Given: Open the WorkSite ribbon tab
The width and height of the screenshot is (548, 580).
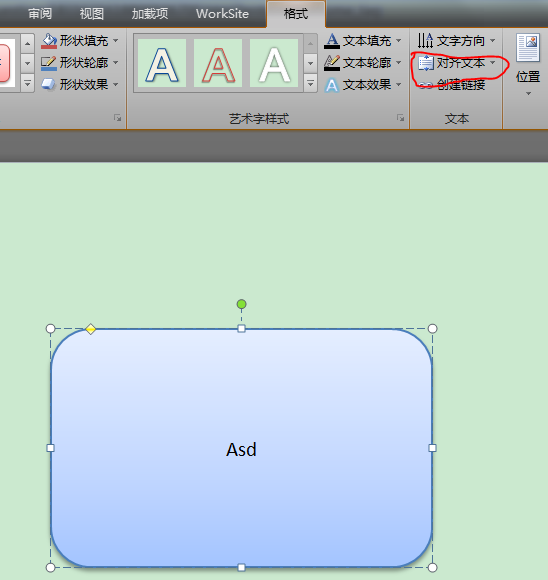Looking at the screenshot, I should click(222, 14).
